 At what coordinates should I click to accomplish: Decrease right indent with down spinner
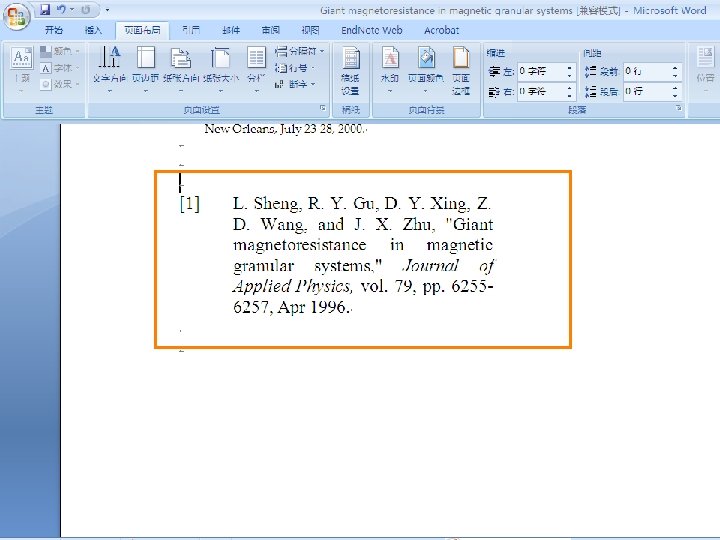click(570, 96)
